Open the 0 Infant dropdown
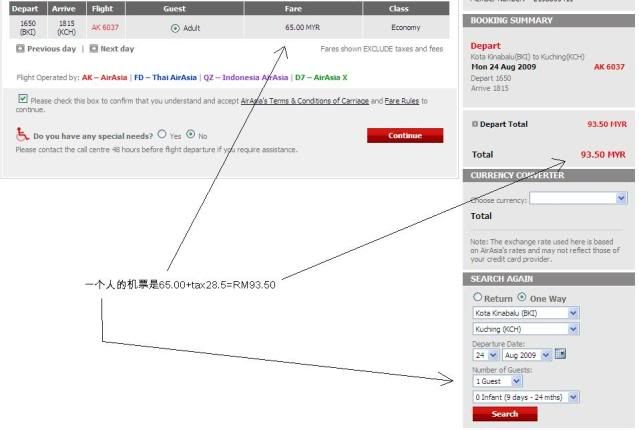 click(x=526, y=397)
